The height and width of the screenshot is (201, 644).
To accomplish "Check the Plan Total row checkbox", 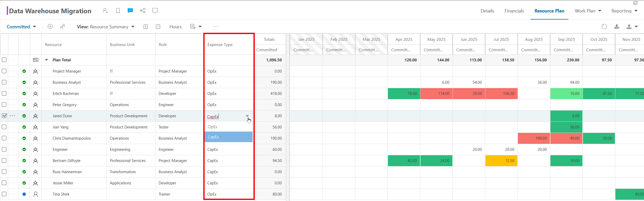I will coord(4,60).
